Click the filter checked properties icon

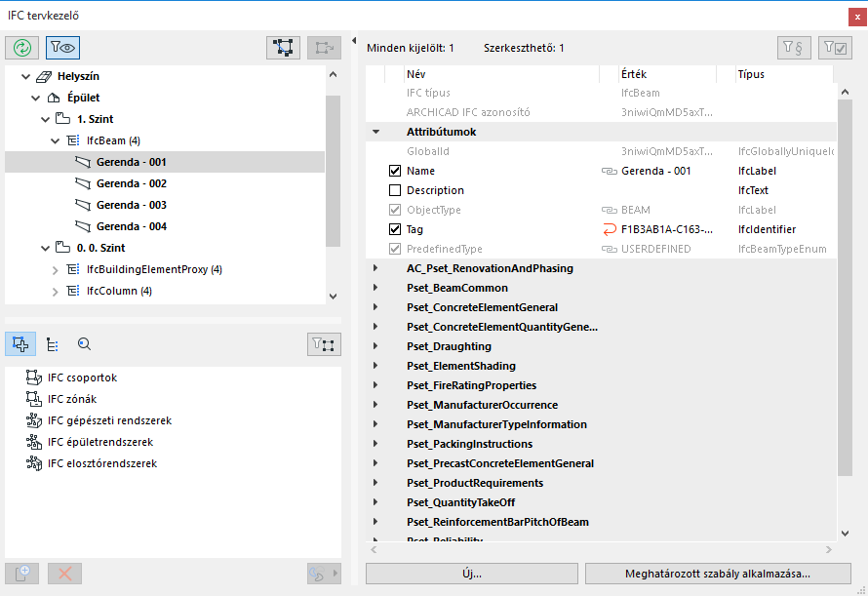[835, 47]
